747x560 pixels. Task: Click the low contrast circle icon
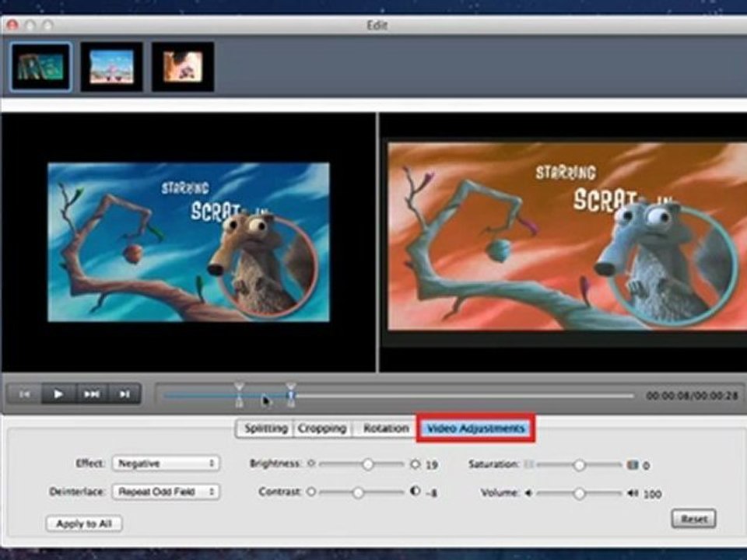coord(310,492)
